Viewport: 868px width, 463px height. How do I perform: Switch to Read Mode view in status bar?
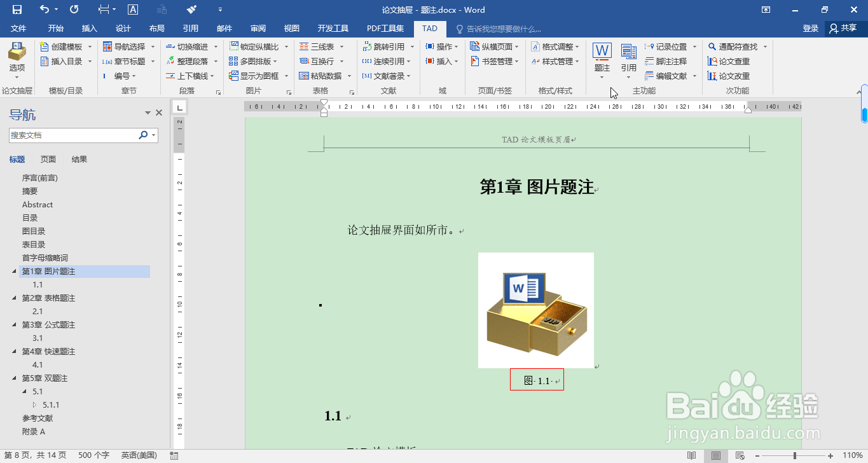pos(692,455)
